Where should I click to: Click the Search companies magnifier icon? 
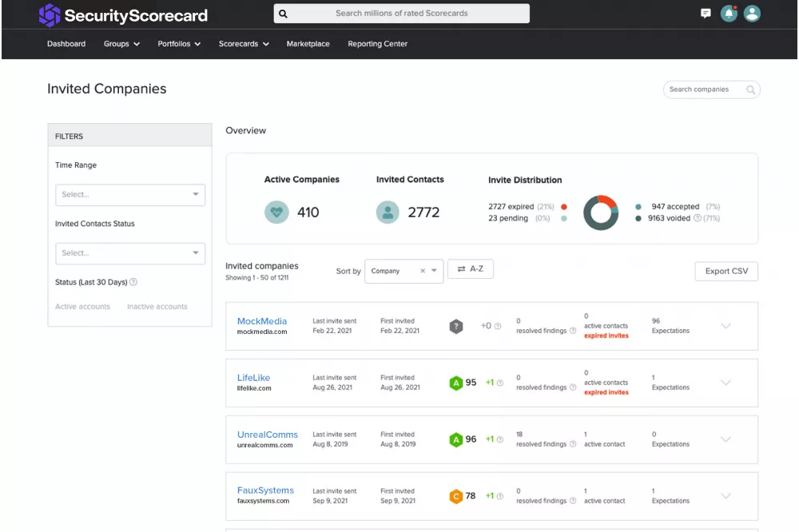click(750, 89)
